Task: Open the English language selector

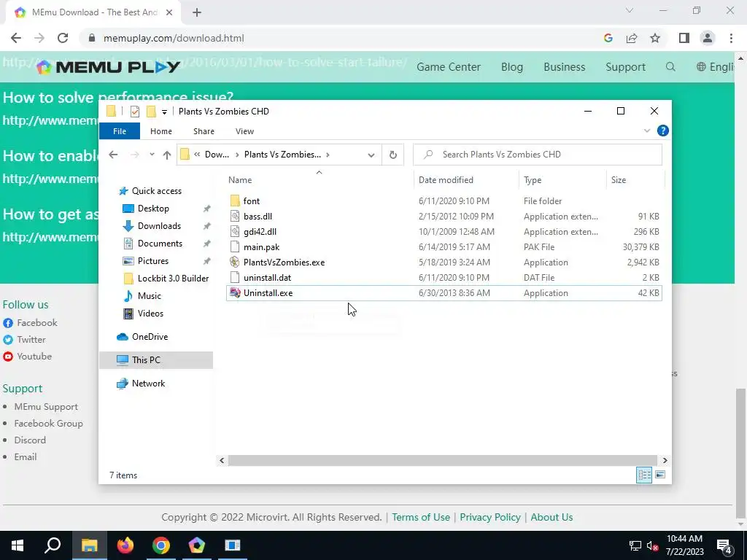Action: [x=716, y=66]
